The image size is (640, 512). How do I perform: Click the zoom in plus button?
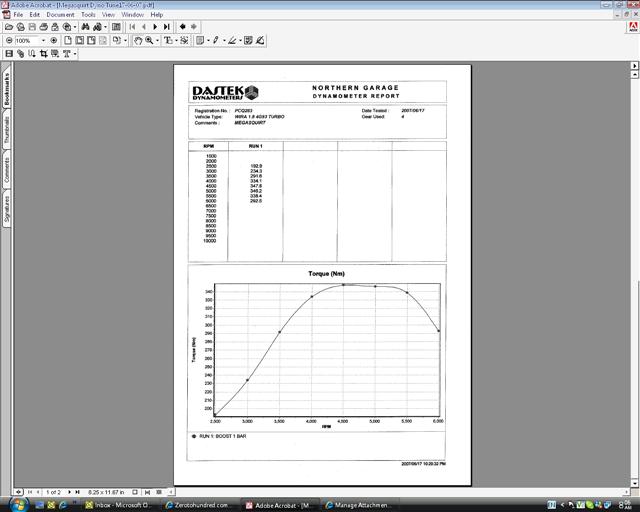coord(54,41)
